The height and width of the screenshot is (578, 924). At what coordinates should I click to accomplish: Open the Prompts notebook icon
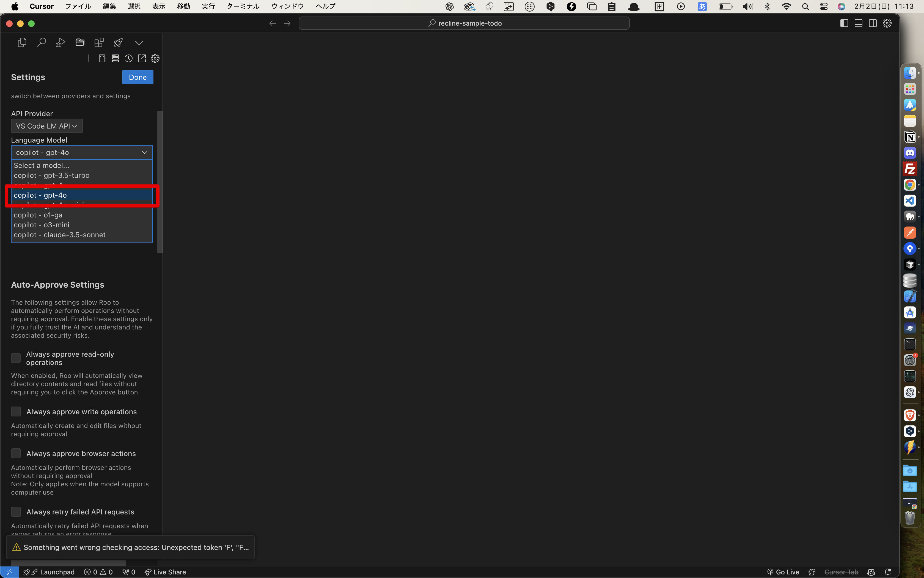point(102,58)
